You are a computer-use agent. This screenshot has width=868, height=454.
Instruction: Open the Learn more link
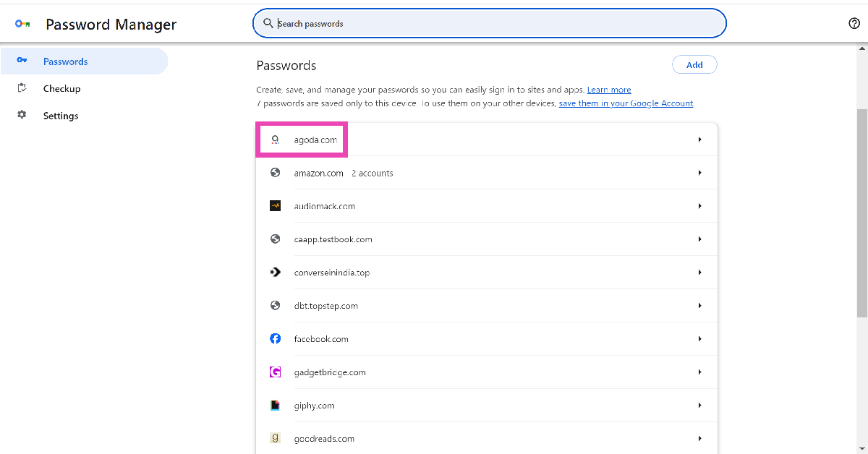tap(608, 90)
